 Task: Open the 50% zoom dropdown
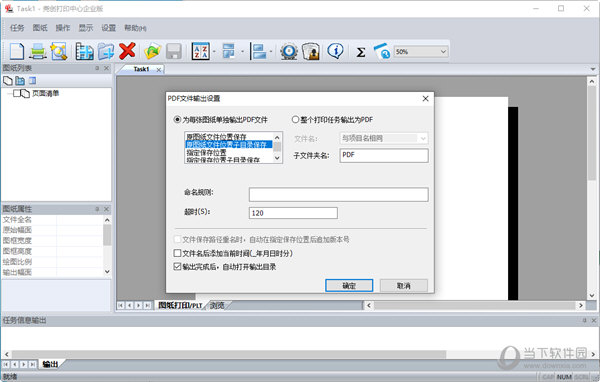(x=443, y=51)
